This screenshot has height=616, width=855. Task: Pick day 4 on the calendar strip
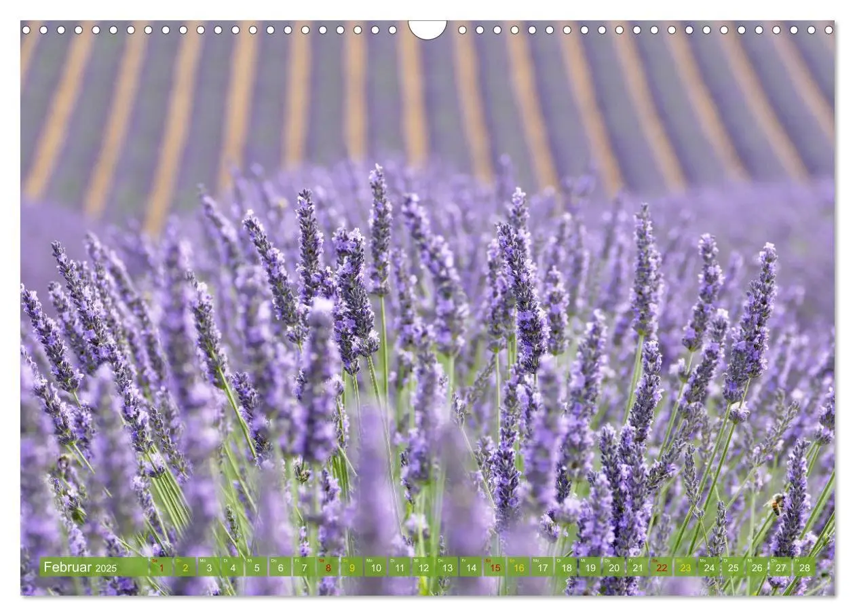233,567
